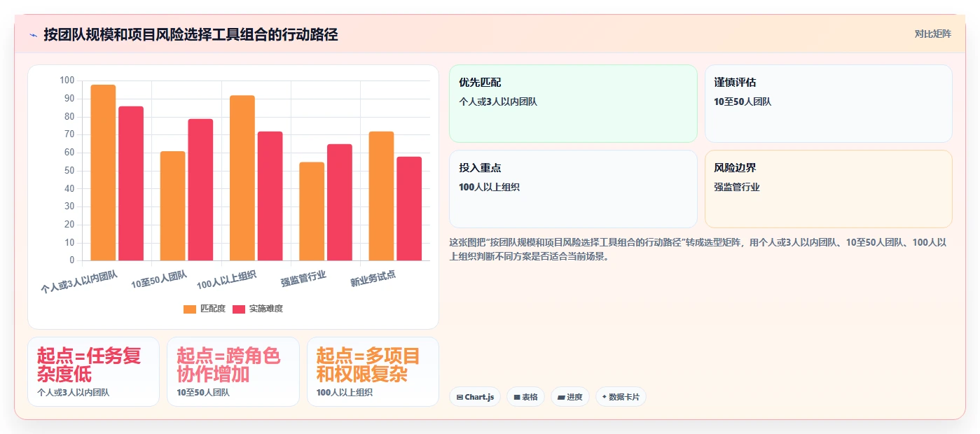
Task: Click 100人以上组织 text in 投入重点 card
Action: [489, 187]
